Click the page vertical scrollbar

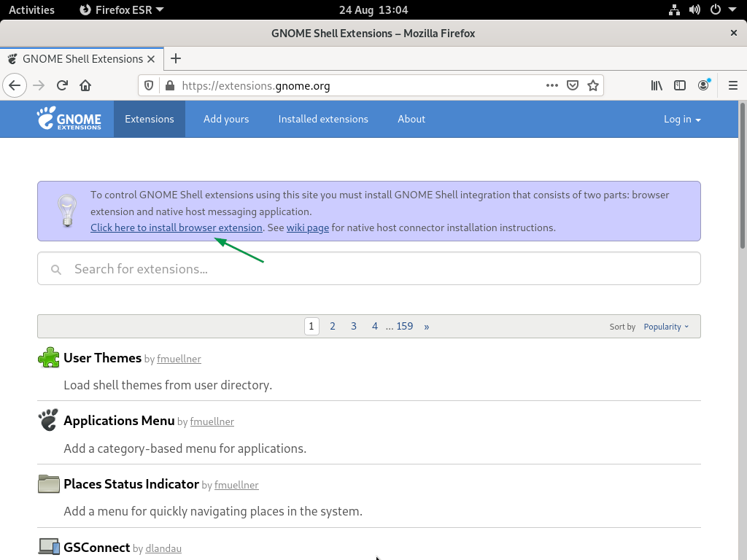pyautogui.click(x=742, y=175)
